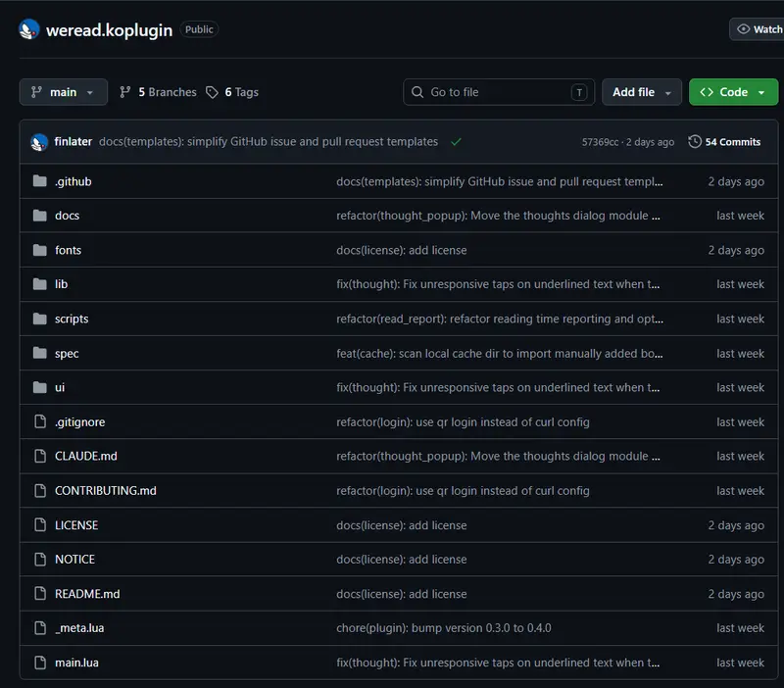Viewport: 784px width, 688px height.
Task: Open commit hash 57369cc
Action: point(600,142)
